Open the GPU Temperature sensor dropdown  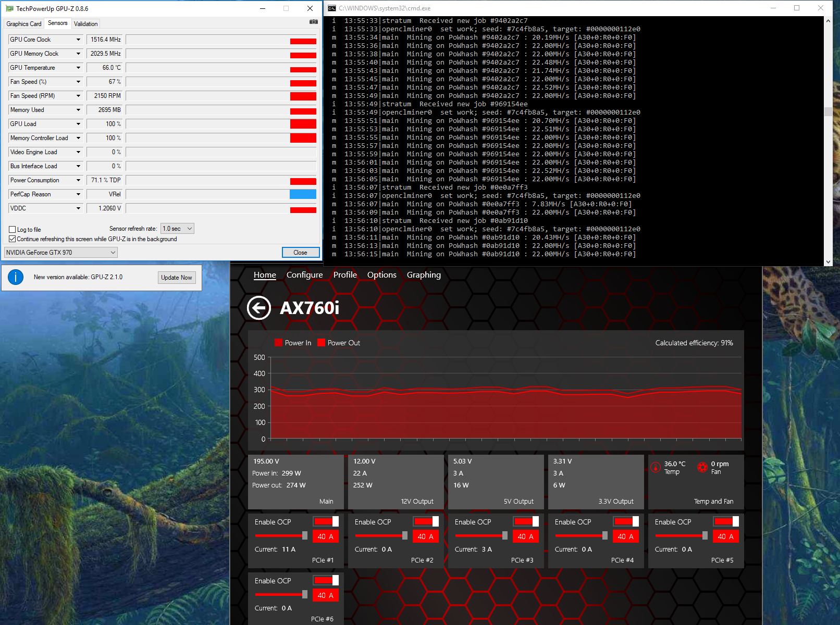pyautogui.click(x=79, y=68)
